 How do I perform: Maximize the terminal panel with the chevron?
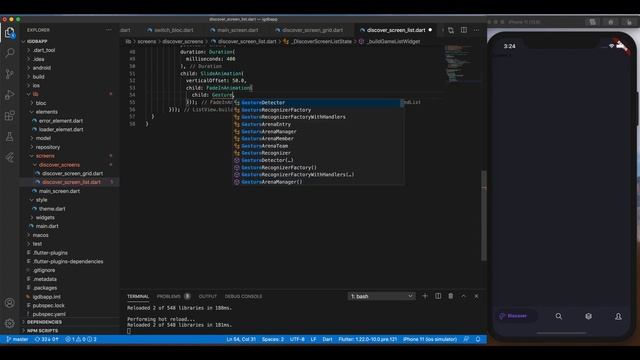[463, 296]
